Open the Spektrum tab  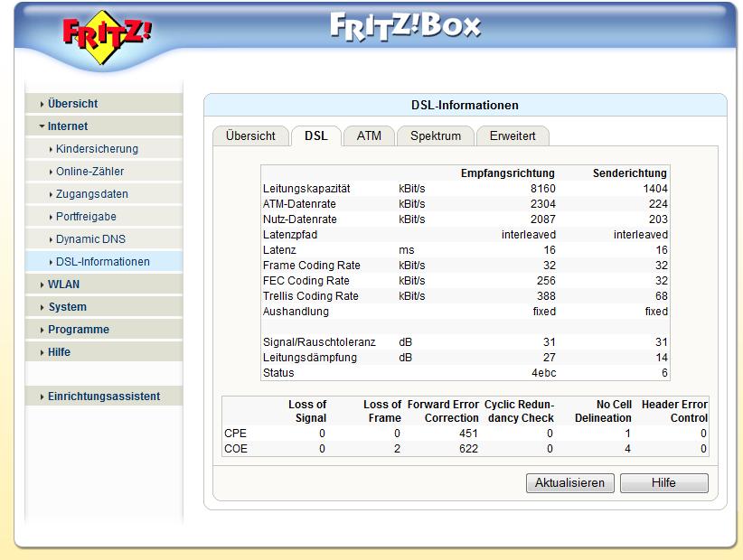(x=436, y=135)
